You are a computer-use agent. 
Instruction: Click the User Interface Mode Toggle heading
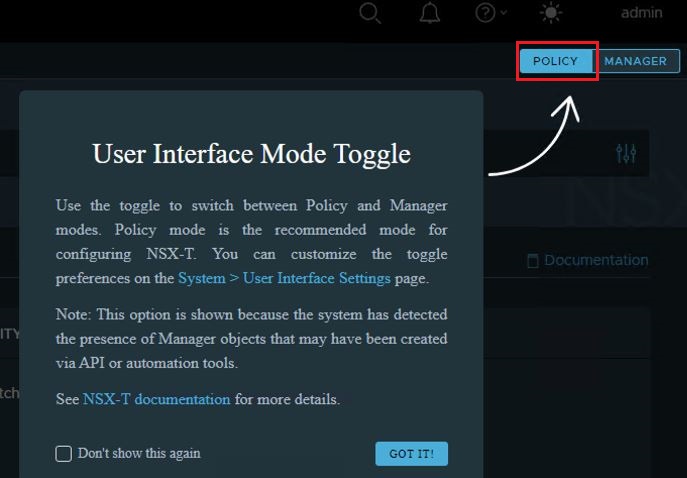[x=251, y=153]
